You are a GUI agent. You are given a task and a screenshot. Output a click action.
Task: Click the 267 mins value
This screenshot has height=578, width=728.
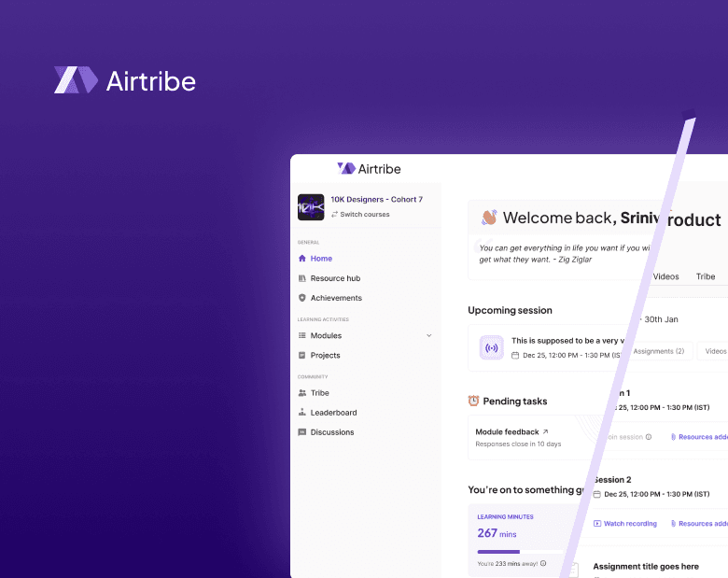[497, 533]
